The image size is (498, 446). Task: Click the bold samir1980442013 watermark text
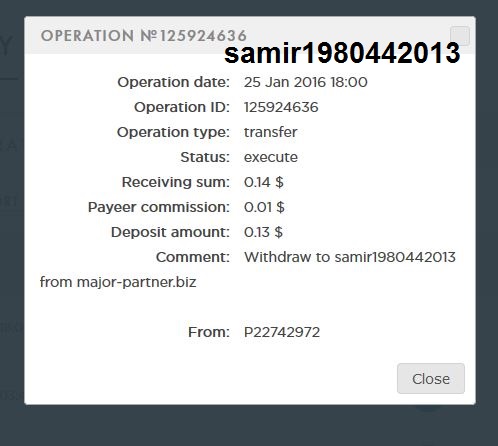(x=342, y=53)
